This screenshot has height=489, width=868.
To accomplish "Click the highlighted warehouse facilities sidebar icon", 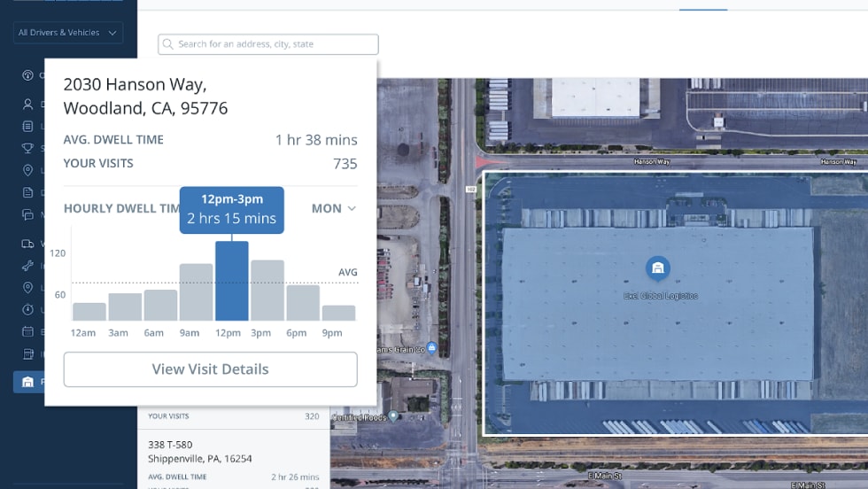I will click(27, 382).
